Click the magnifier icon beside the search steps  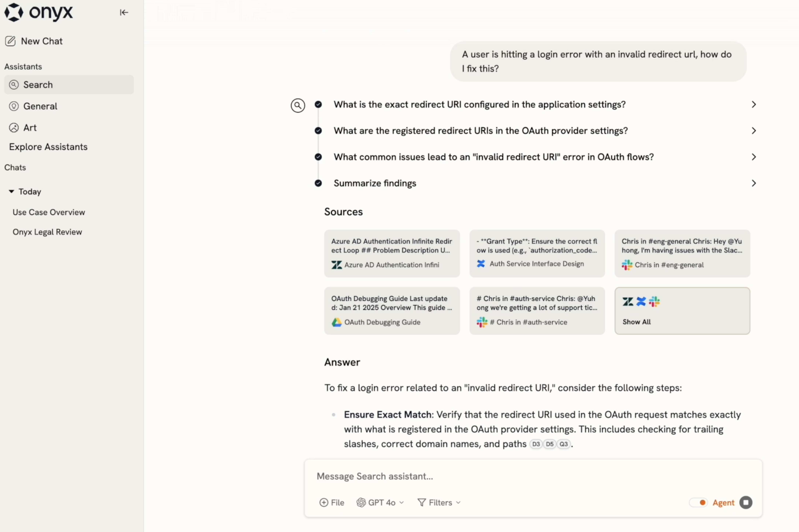[297, 106]
